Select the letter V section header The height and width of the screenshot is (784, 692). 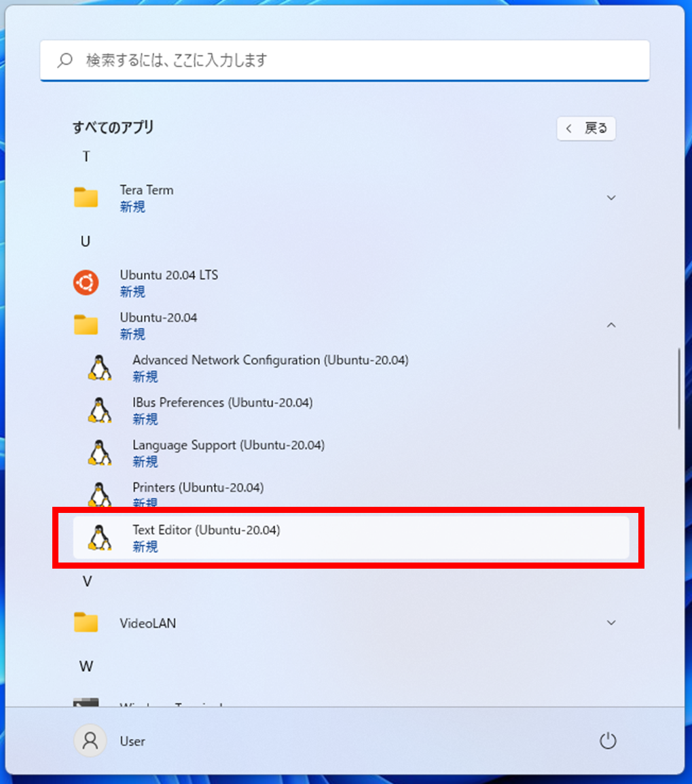87,582
